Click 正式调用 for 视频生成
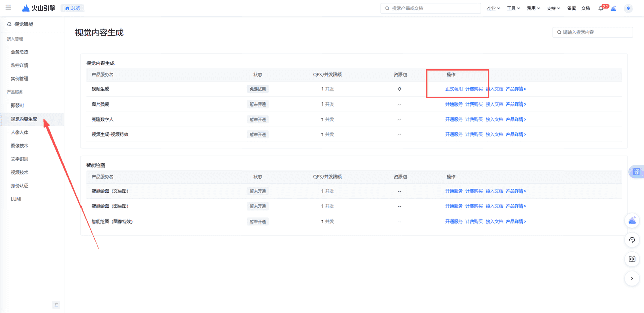The width and height of the screenshot is (644, 313). [454, 89]
